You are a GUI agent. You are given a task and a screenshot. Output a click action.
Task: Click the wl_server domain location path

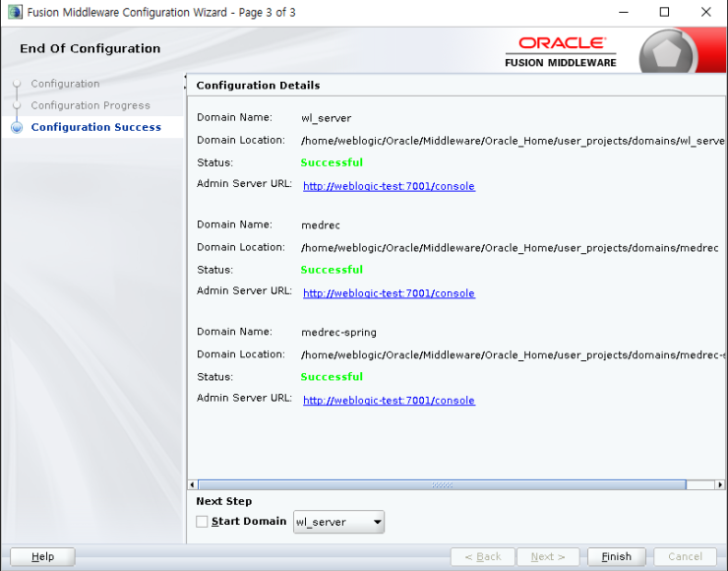tap(513, 141)
